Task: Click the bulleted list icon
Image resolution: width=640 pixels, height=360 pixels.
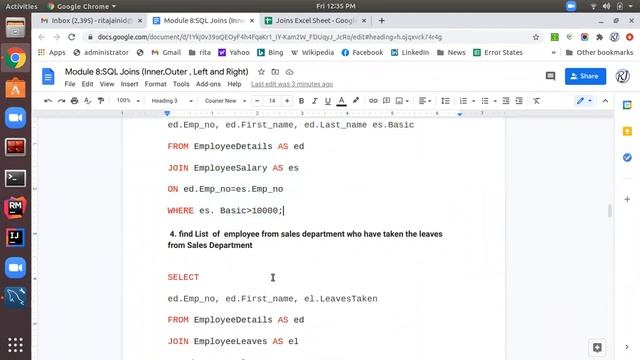Action: click(x=485, y=101)
